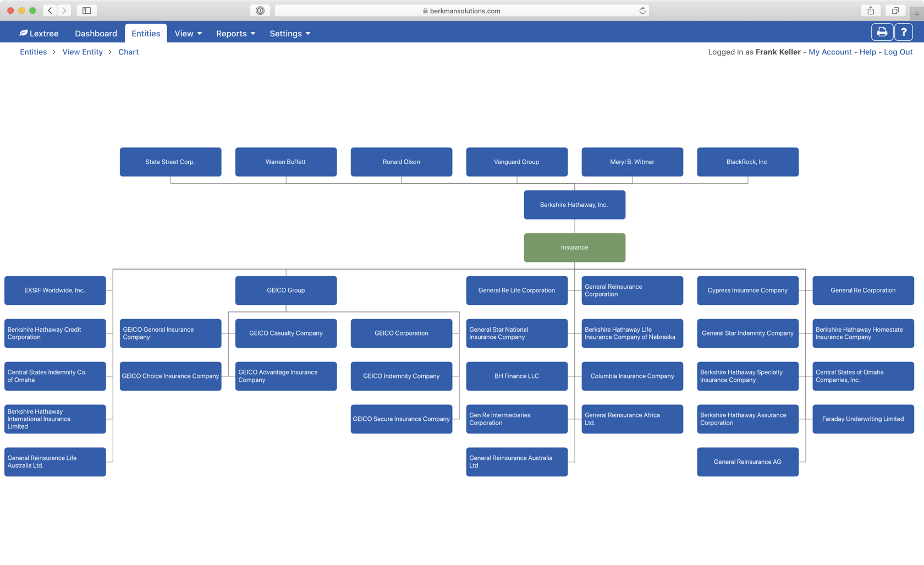Go forward with Safari forward arrow
The image size is (924, 565).
click(x=64, y=10)
